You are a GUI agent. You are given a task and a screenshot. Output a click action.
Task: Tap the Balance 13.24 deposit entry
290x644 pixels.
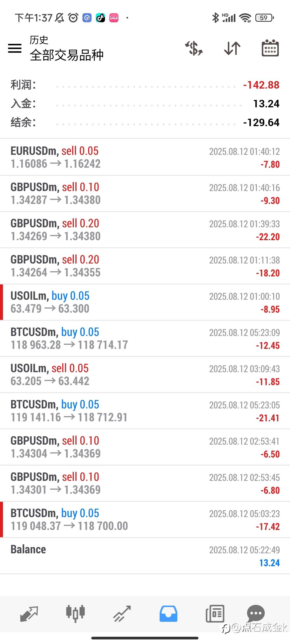pyautogui.click(x=145, y=556)
